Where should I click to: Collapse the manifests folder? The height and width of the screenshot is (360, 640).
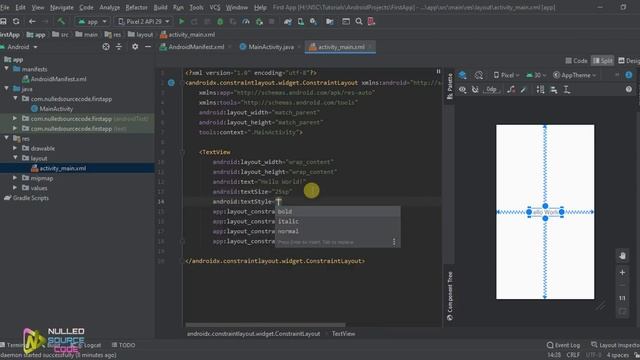tap(7, 69)
